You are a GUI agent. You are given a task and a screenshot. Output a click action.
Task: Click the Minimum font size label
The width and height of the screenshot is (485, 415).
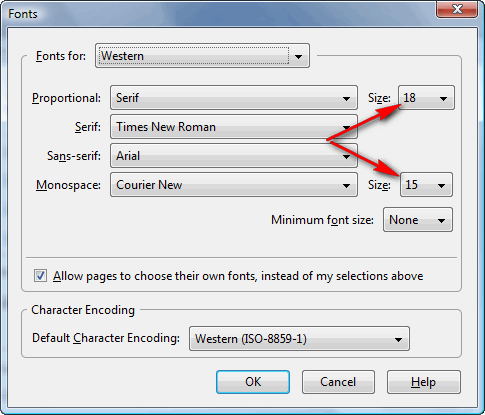coord(322,220)
